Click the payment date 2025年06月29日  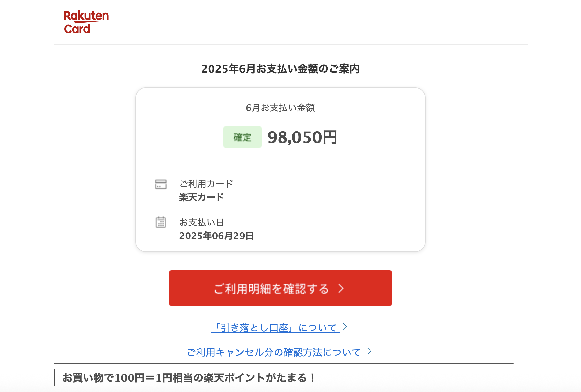point(216,236)
